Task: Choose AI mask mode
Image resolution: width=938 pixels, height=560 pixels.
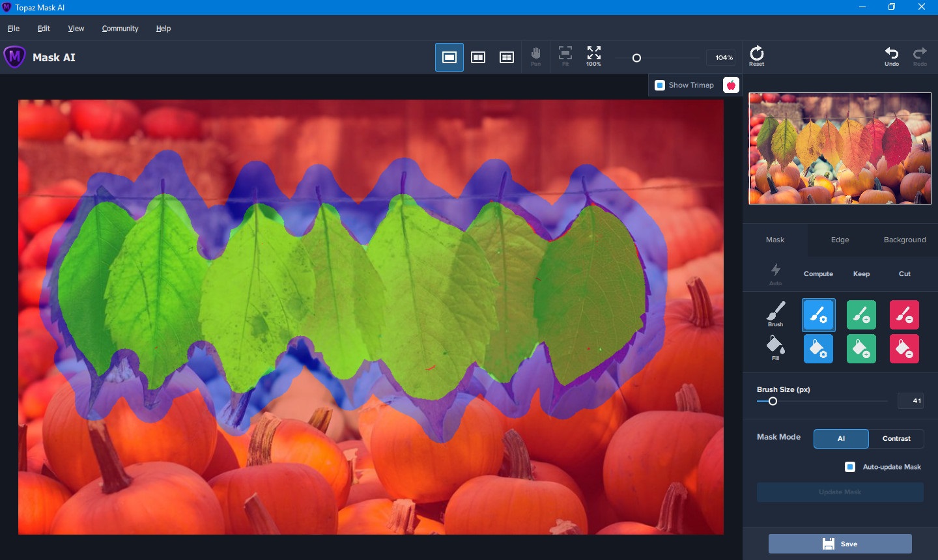Action: pyautogui.click(x=841, y=439)
